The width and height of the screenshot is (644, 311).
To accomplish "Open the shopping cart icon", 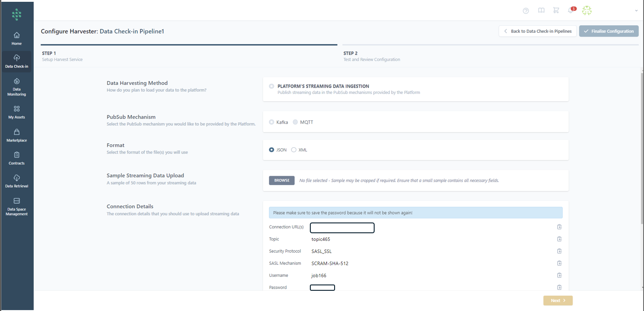I will 556,11.
